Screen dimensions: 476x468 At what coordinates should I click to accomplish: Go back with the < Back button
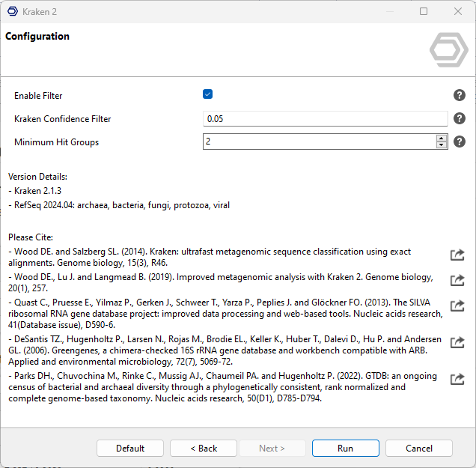[204, 448]
